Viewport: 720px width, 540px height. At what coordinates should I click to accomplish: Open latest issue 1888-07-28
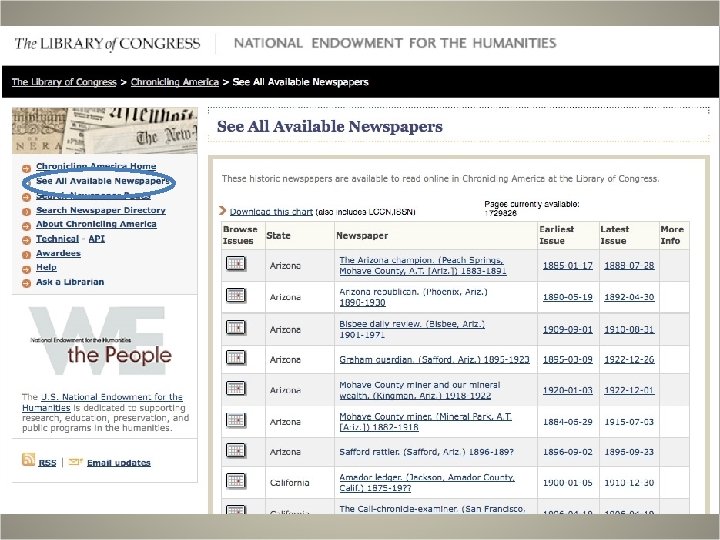coord(629,265)
